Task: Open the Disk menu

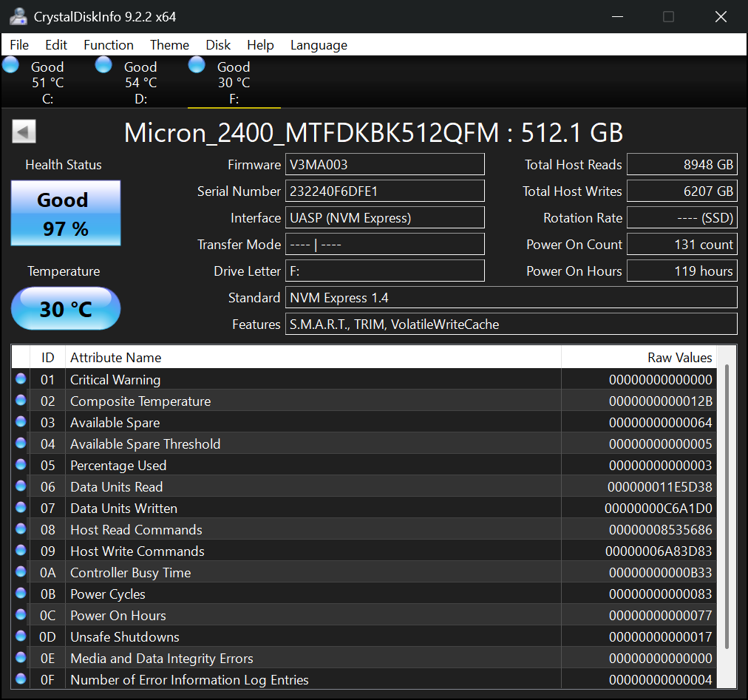Action: (x=218, y=45)
